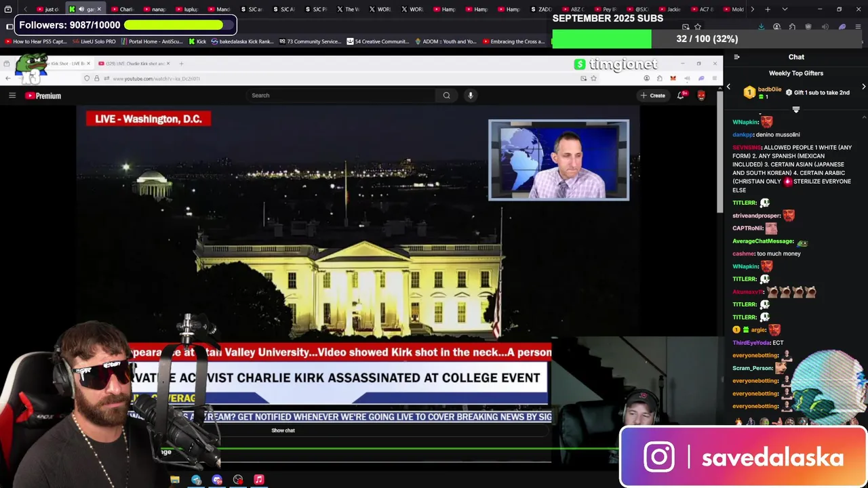
Task: Open badb0iie top gifter profile
Action: (x=769, y=89)
